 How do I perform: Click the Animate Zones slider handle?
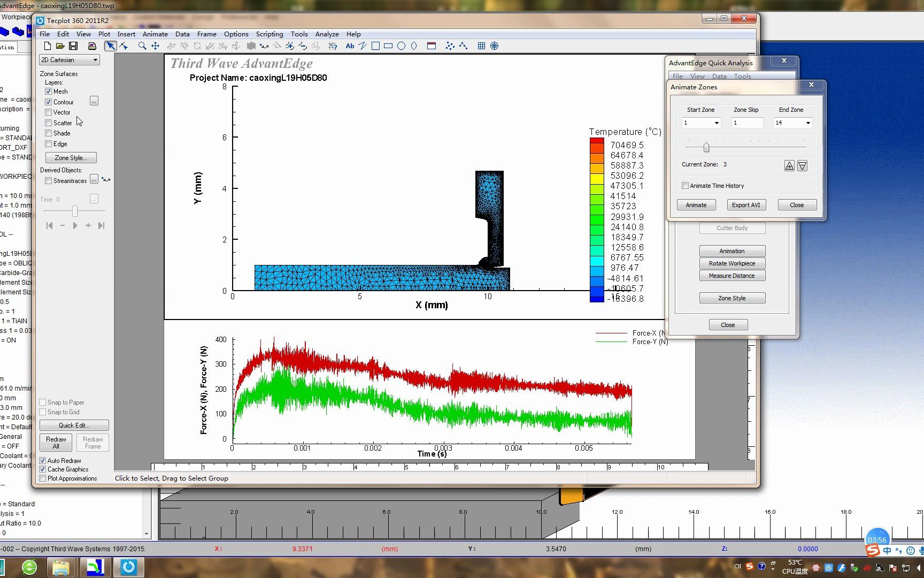706,147
